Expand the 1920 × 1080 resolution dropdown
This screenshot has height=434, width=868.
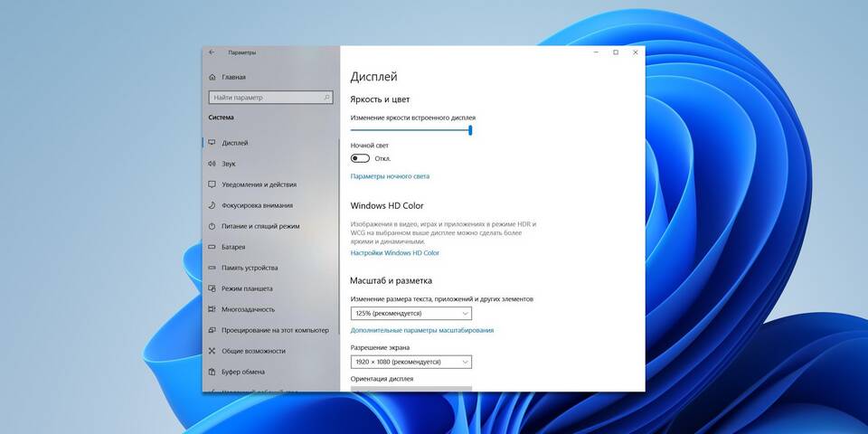[x=411, y=362]
